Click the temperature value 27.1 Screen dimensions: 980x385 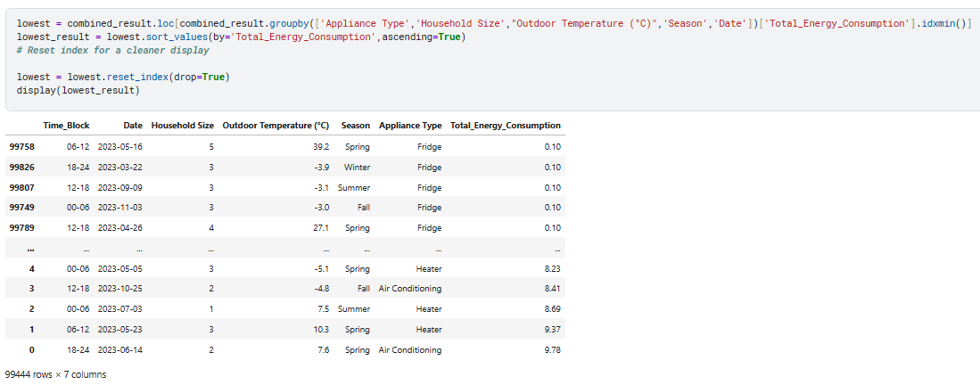(320, 228)
